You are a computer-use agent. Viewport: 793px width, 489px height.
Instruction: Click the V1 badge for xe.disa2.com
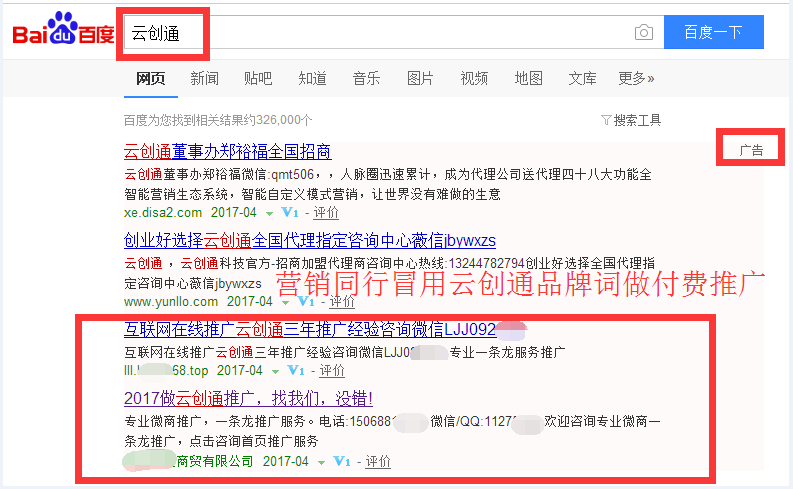point(290,213)
